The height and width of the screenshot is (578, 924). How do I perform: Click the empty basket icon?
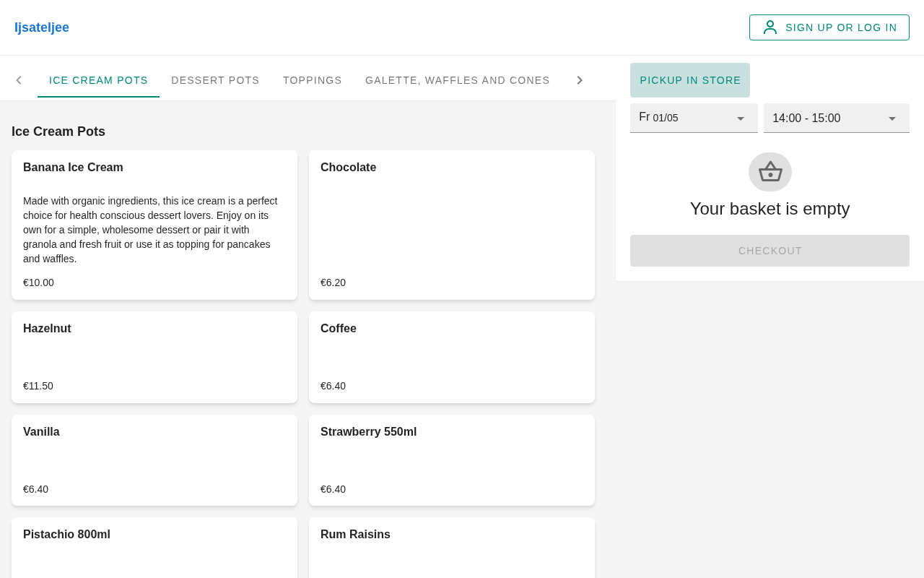click(770, 172)
